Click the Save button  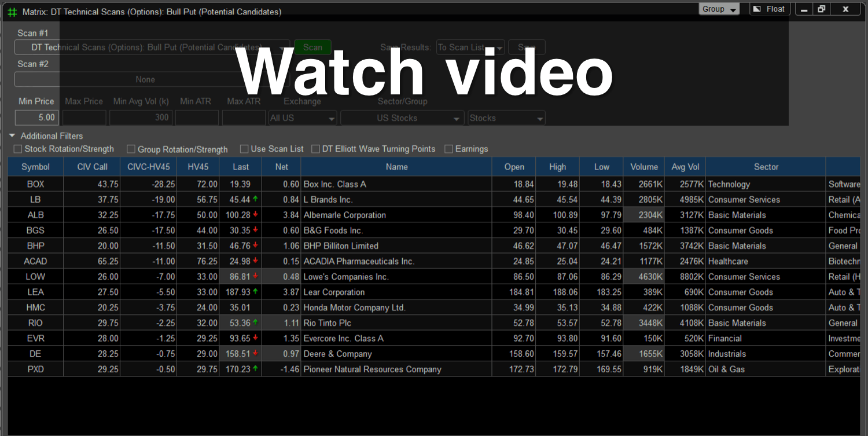pyautogui.click(x=527, y=47)
